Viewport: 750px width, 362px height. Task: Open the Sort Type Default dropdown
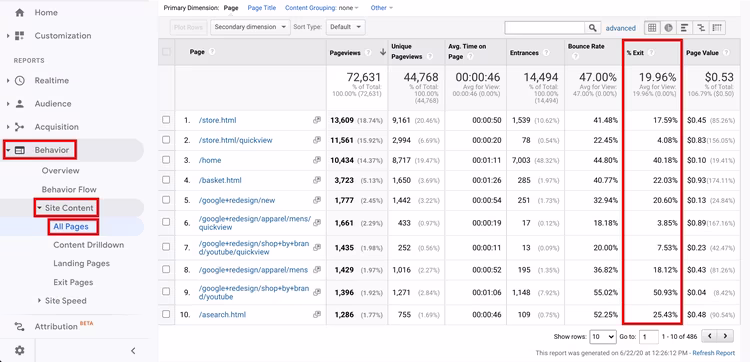345,27
